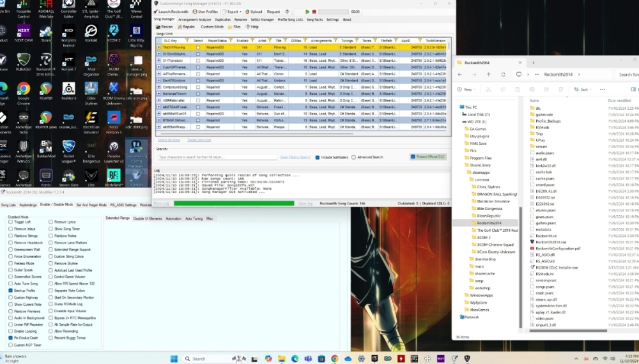639x364 pixels.
Task: Click filter icon on the Artist column
Action: [271, 40]
